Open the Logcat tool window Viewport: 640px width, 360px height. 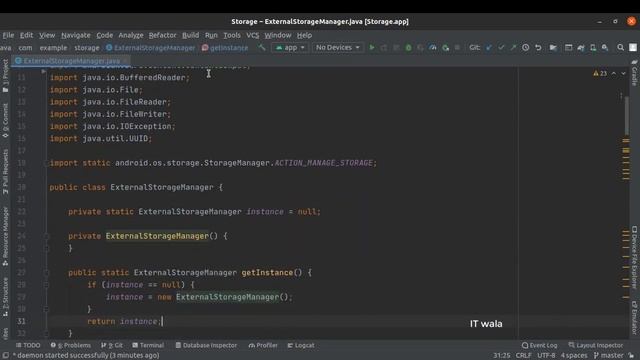(301, 345)
